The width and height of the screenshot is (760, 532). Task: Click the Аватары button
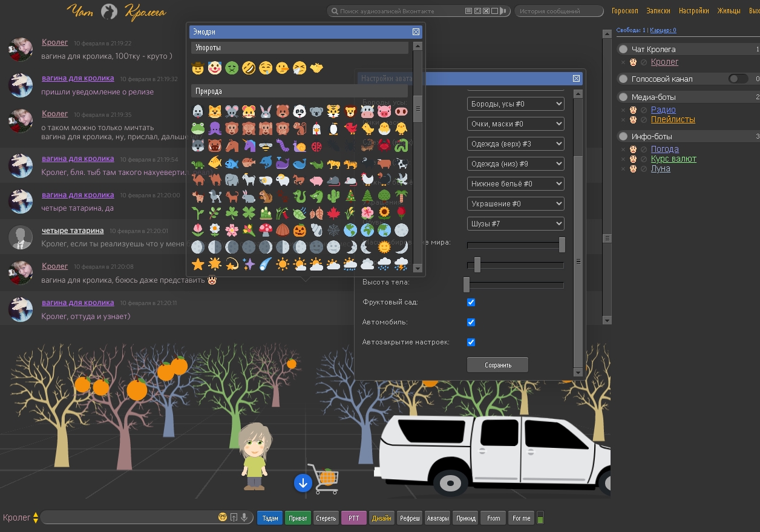coord(437,518)
